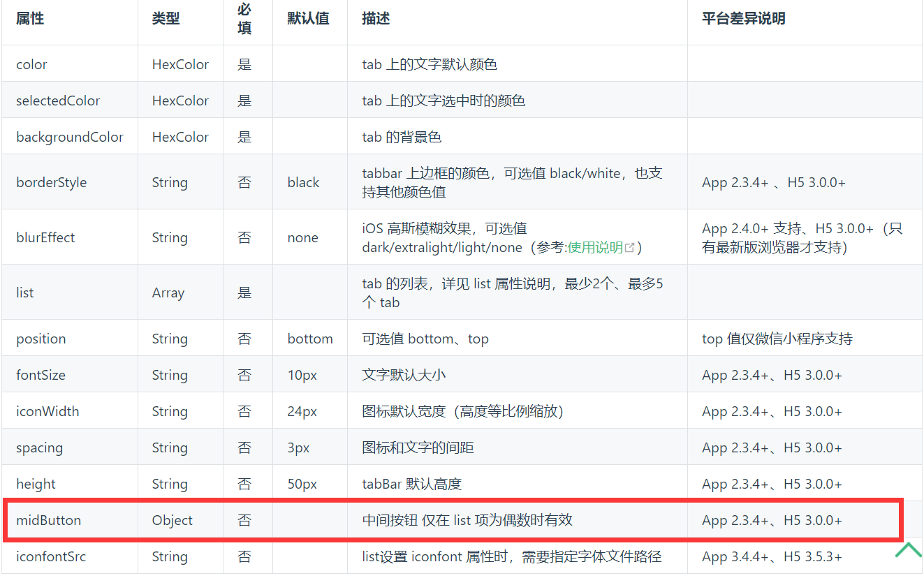Click the 否 required cell in position row
The width and height of the screenshot is (924, 585).
[244, 339]
